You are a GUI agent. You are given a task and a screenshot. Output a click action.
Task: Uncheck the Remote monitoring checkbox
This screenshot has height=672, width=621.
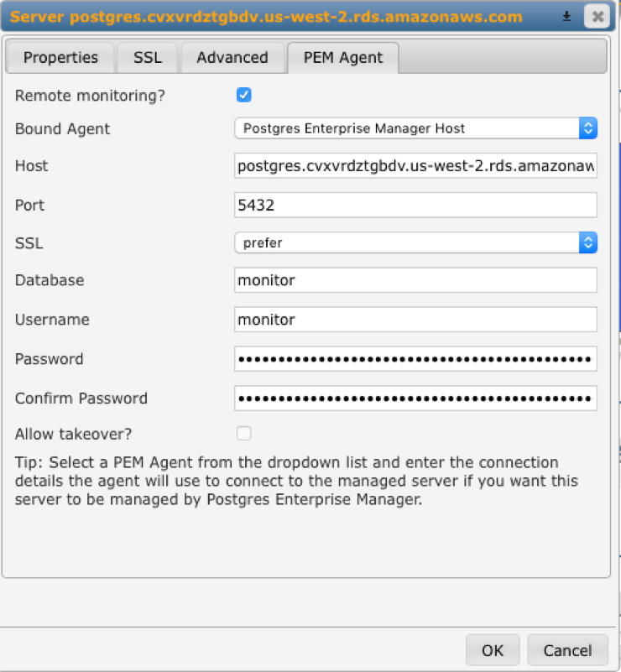[x=244, y=95]
